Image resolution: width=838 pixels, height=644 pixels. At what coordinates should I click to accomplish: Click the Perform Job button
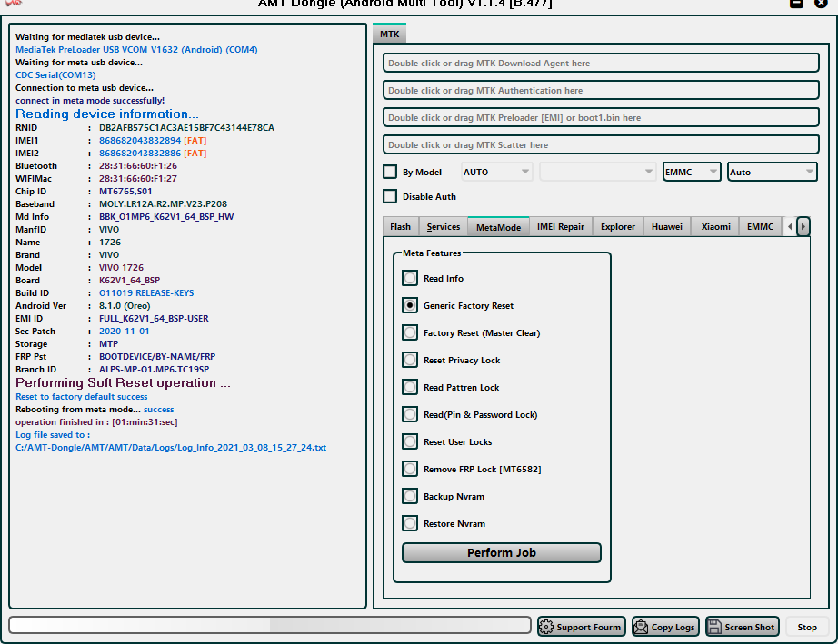point(502,552)
